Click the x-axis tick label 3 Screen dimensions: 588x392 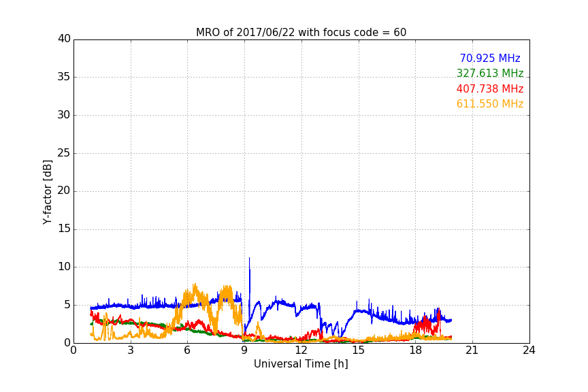[131, 350]
